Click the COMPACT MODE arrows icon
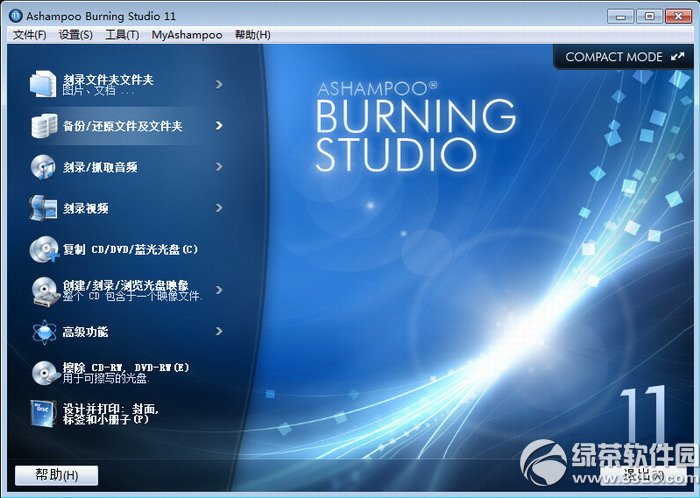 (677, 57)
